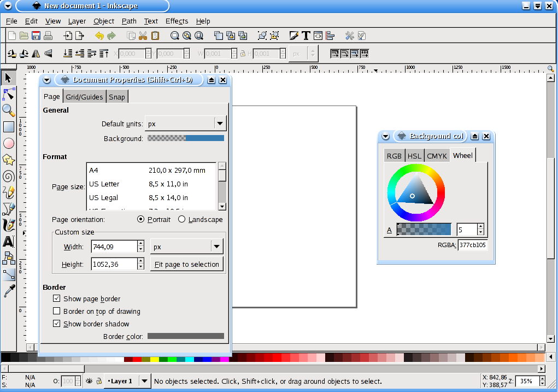Select the Selector arrow tool
The height and width of the screenshot is (392, 558).
click(x=8, y=78)
